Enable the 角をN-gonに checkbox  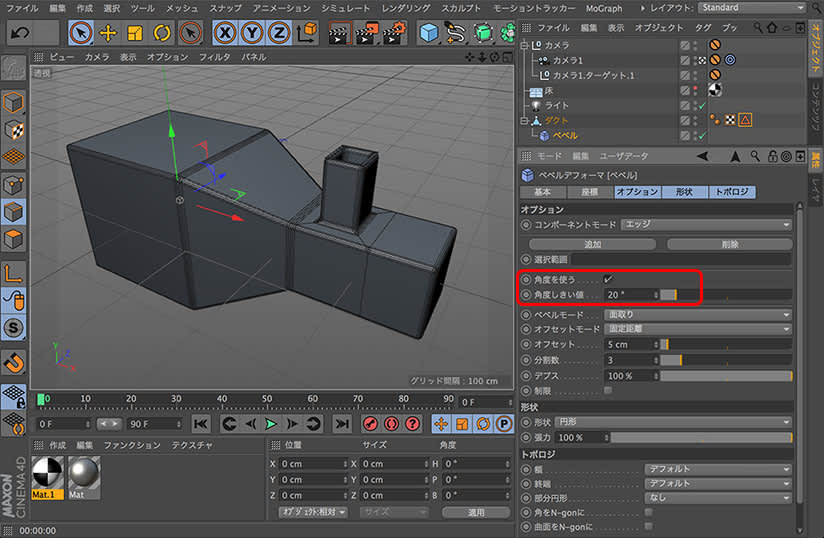point(648,512)
